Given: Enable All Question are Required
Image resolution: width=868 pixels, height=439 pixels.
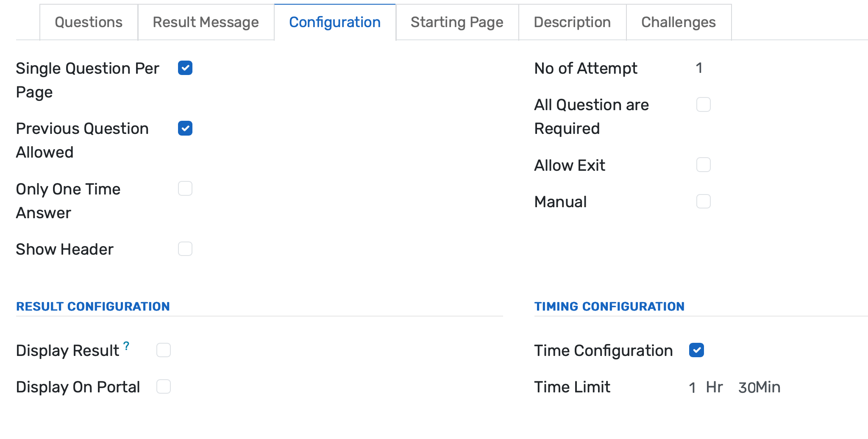Looking at the screenshot, I should click(704, 105).
